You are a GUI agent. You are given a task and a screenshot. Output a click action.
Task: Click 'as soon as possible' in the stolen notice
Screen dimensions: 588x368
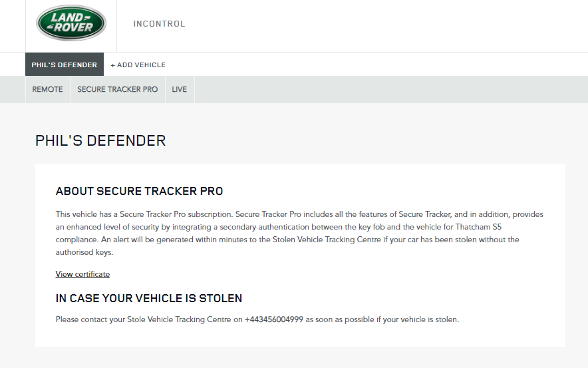click(340, 319)
